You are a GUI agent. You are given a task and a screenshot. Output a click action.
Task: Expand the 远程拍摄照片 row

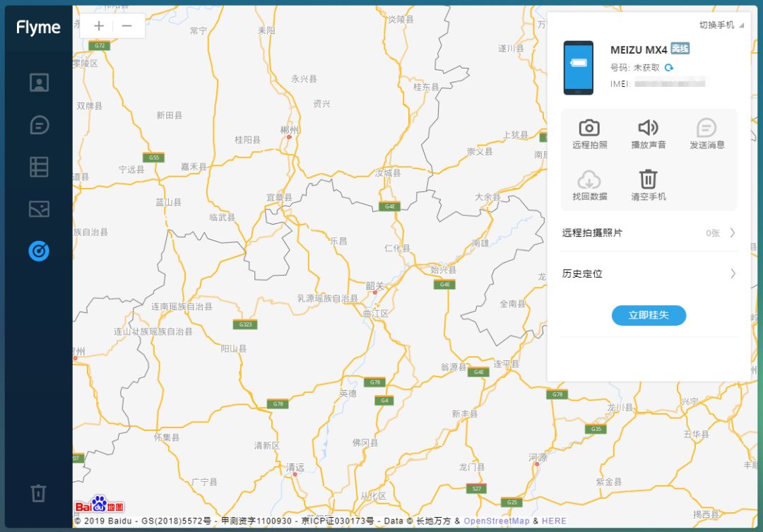click(x=648, y=232)
